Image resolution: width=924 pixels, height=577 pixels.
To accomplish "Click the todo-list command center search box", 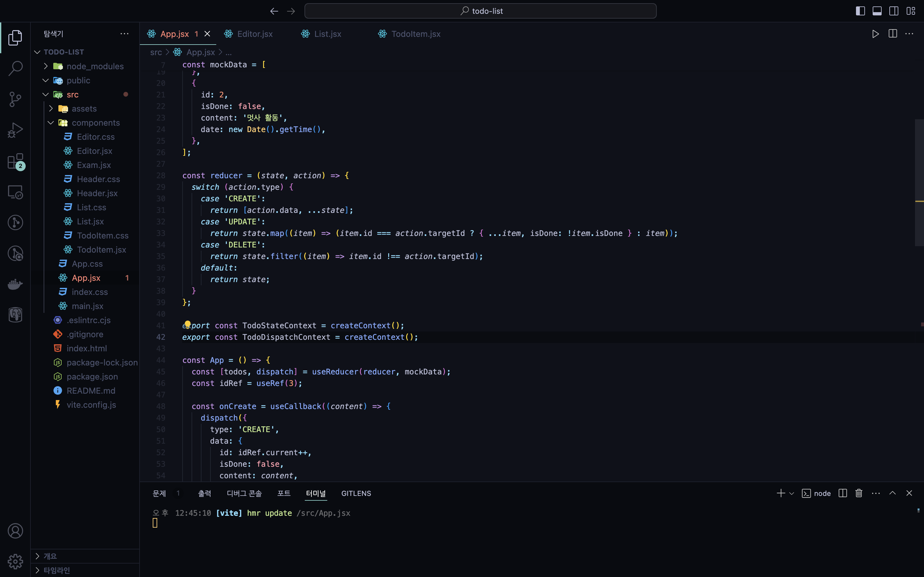I will [480, 11].
